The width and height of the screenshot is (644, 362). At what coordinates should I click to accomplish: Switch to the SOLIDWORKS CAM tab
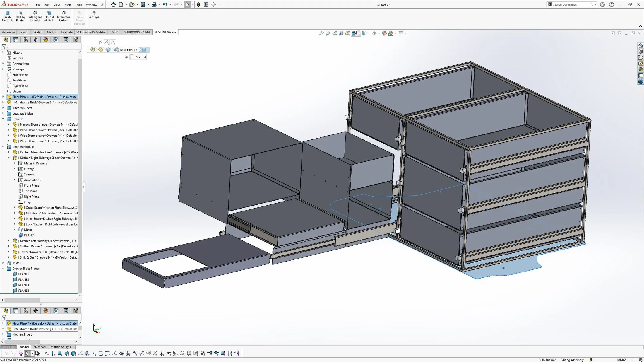[x=136, y=32]
